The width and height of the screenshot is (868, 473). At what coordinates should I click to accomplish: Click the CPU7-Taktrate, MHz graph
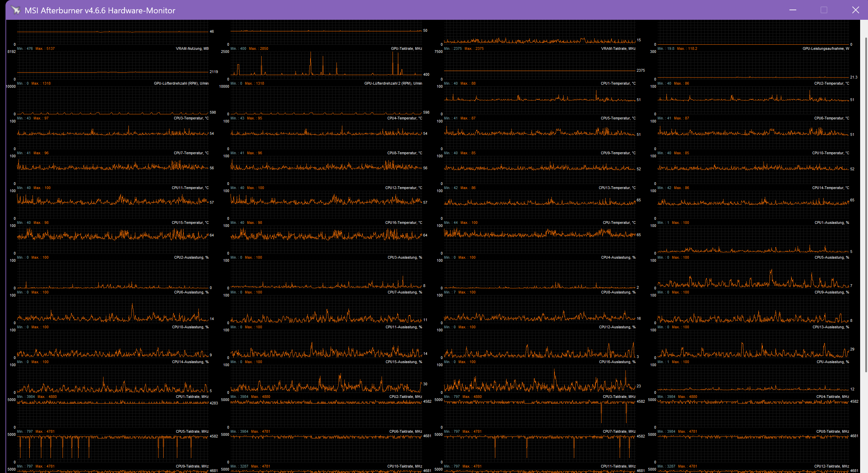(x=540, y=448)
